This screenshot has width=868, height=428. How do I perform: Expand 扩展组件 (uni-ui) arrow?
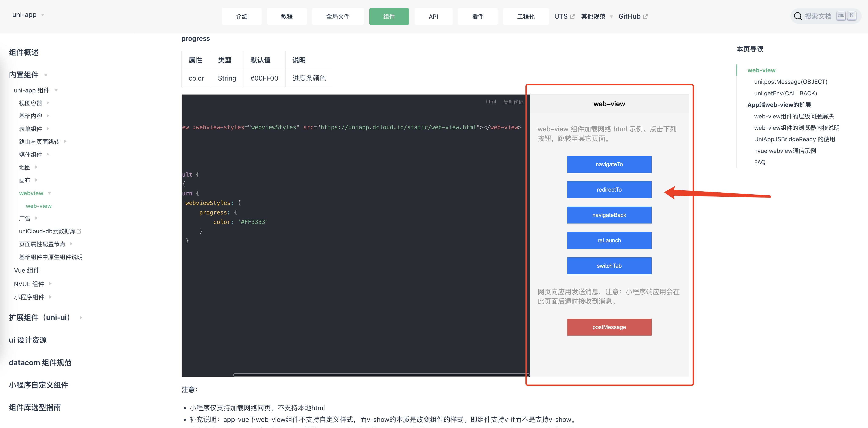pos(81,317)
